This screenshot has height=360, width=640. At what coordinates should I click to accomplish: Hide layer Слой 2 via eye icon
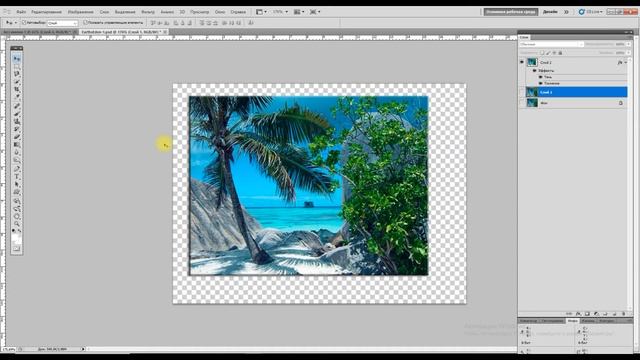(x=522, y=62)
